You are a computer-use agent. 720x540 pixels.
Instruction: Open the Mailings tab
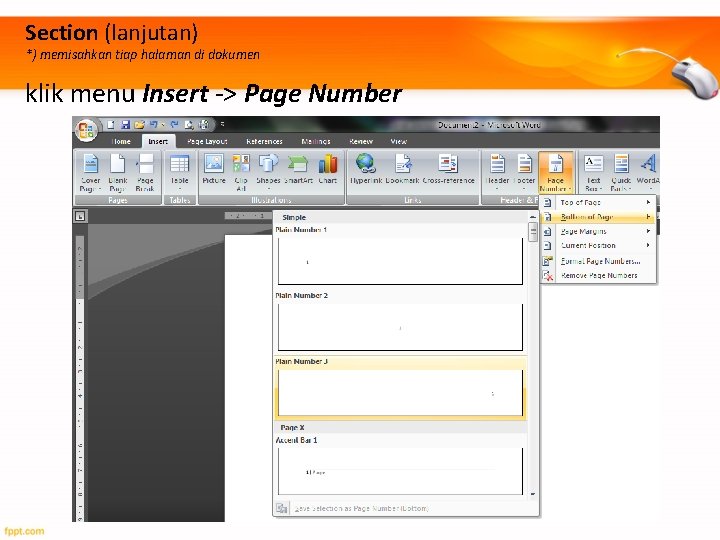click(315, 141)
